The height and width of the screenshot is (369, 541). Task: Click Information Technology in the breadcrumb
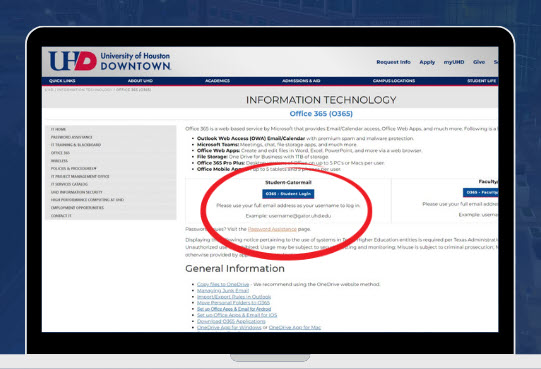tap(85, 90)
